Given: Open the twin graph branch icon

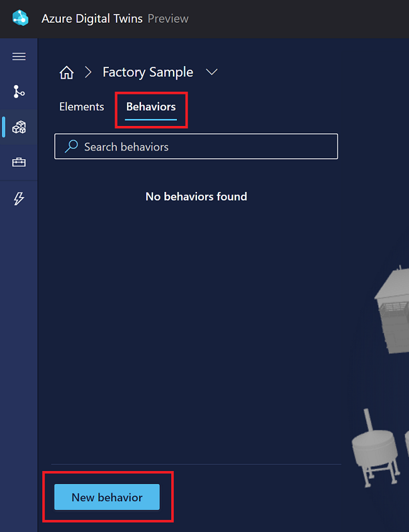Looking at the screenshot, I should (x=19, y=92).
